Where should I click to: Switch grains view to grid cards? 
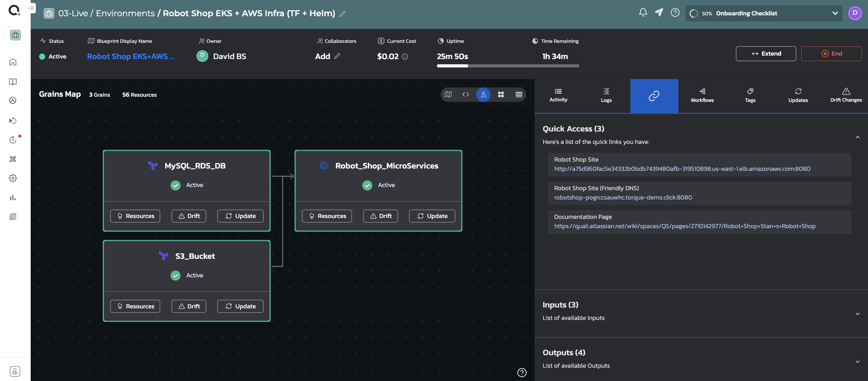click(x=501, y=95)
